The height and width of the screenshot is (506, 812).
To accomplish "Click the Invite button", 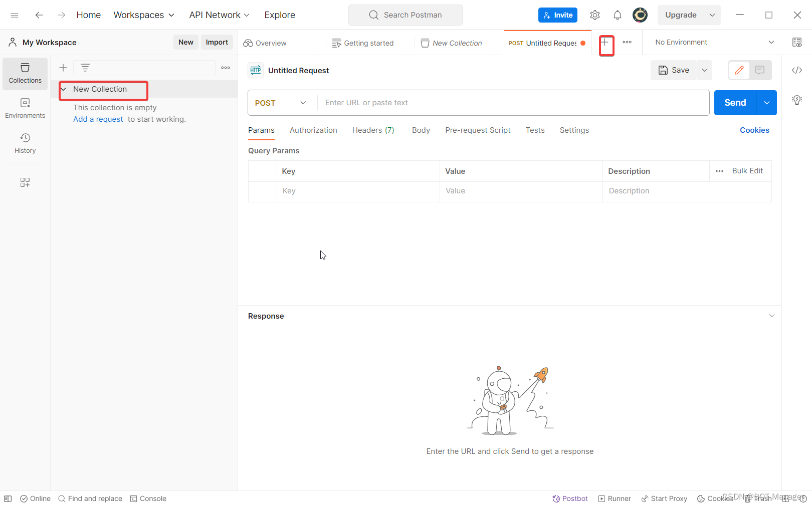I will coord(558,15).
